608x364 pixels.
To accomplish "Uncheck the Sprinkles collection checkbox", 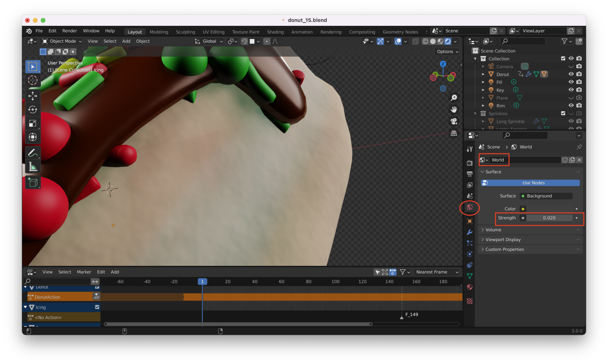I will 563,113.
